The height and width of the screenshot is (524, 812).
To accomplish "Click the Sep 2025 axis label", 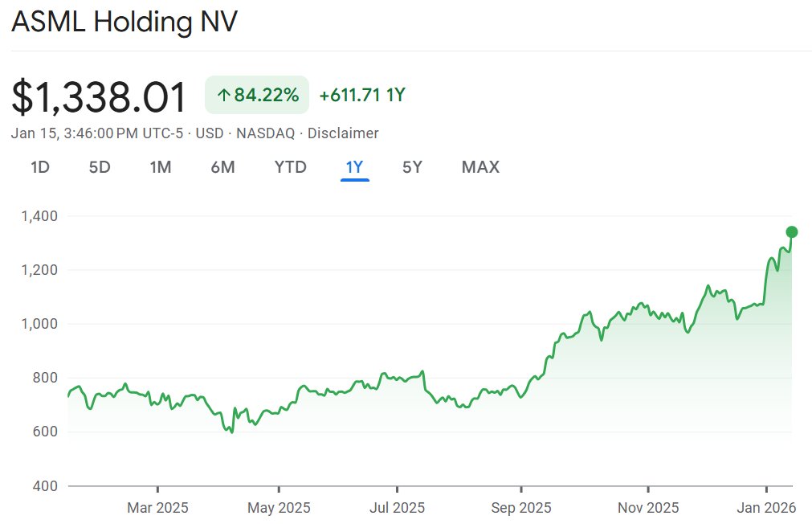I will pos(524,508).
